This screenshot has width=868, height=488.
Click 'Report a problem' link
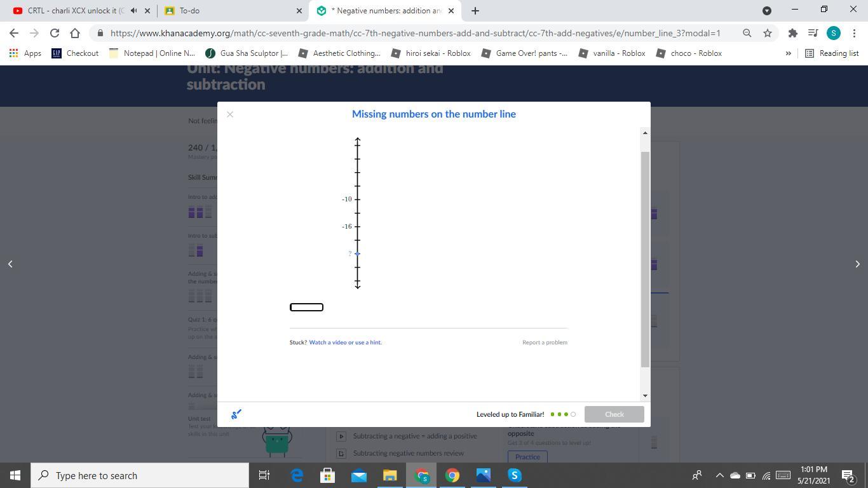coord(545,342)
